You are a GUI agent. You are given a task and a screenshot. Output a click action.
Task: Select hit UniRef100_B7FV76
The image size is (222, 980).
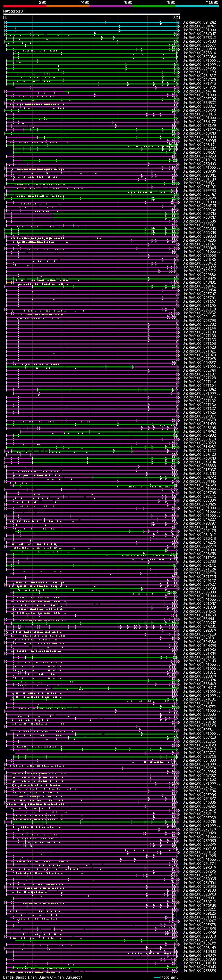199,88
